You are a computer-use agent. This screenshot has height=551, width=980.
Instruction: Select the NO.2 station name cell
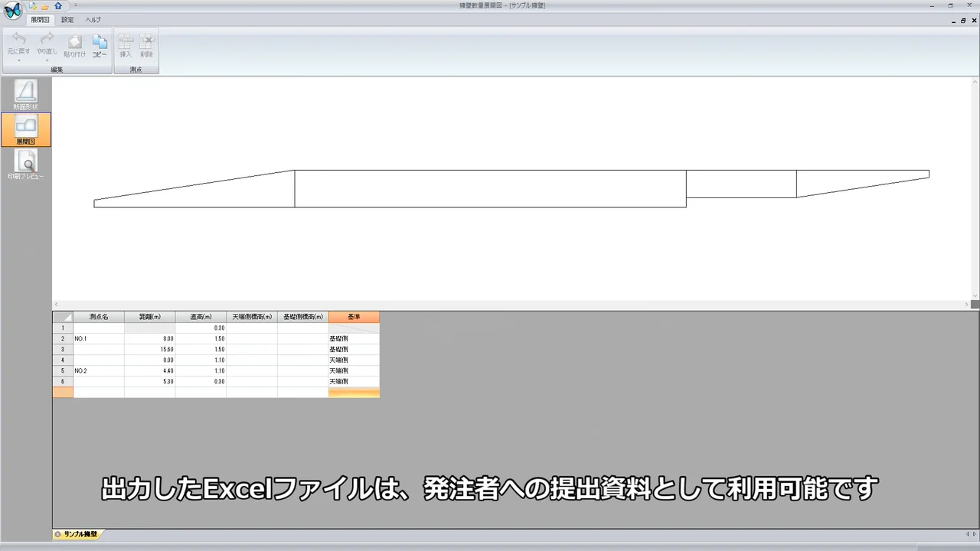click(x=99, y=370)
